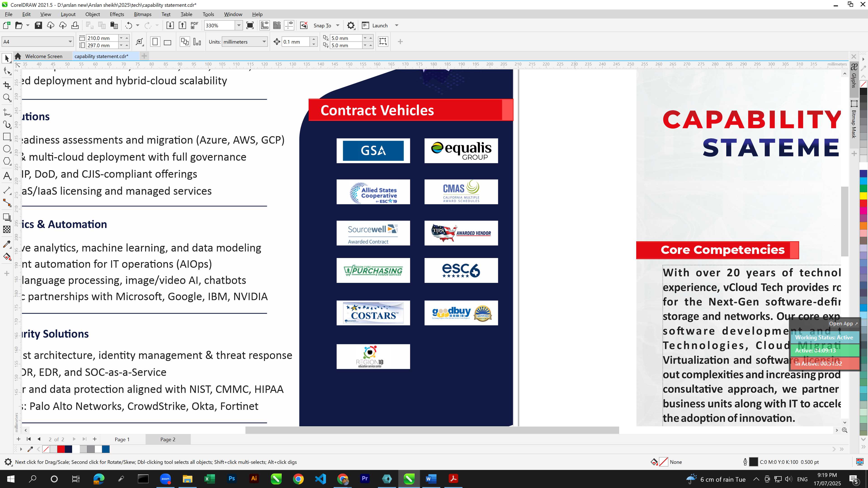Open full-screen preview

tap(250, 25)
